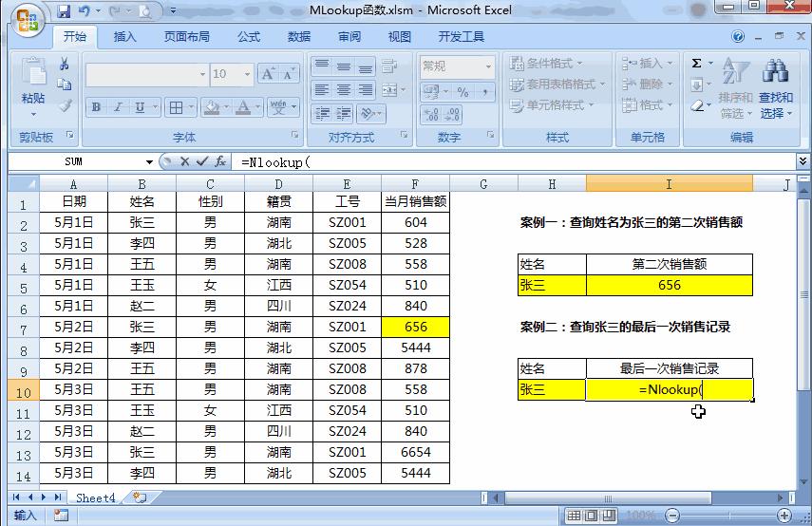Switch to 页面布局 ribbon tab
Image resolution: width=812 pixels, height=526 pixels.
click(x=187, y=36)
